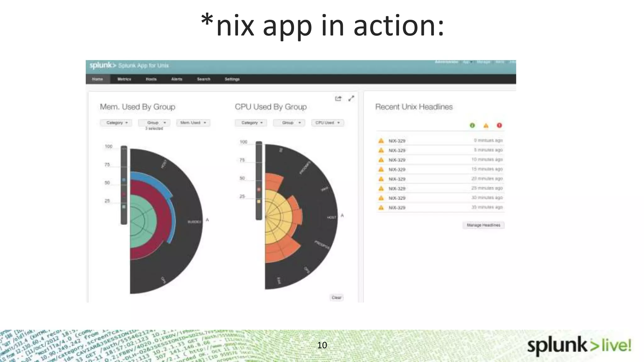Go to the Home tab
644x362 pixels.
98,79
